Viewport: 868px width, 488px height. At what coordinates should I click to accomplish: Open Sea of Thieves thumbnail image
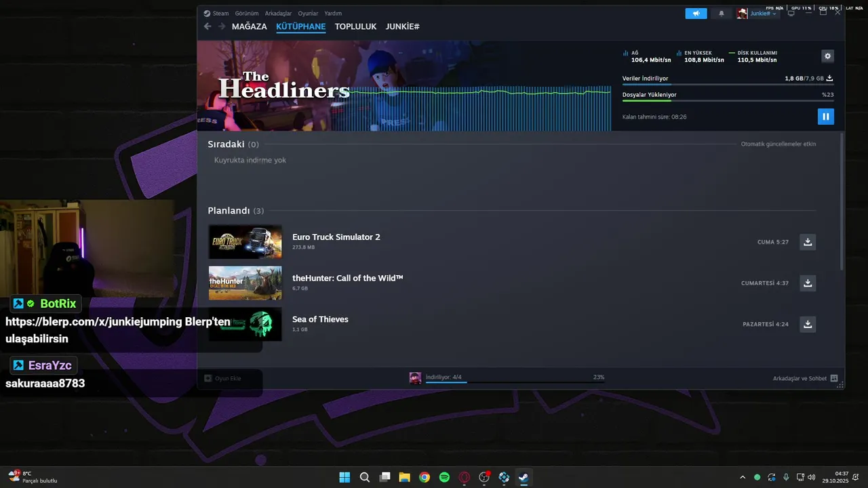[245, 325]
